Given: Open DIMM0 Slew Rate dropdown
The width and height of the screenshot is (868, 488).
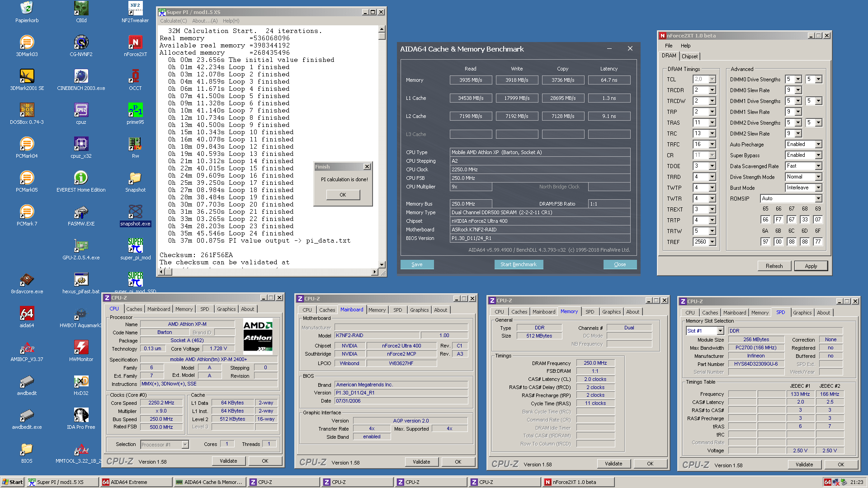Looking at the screenshot, I should (x=798, y=90).
